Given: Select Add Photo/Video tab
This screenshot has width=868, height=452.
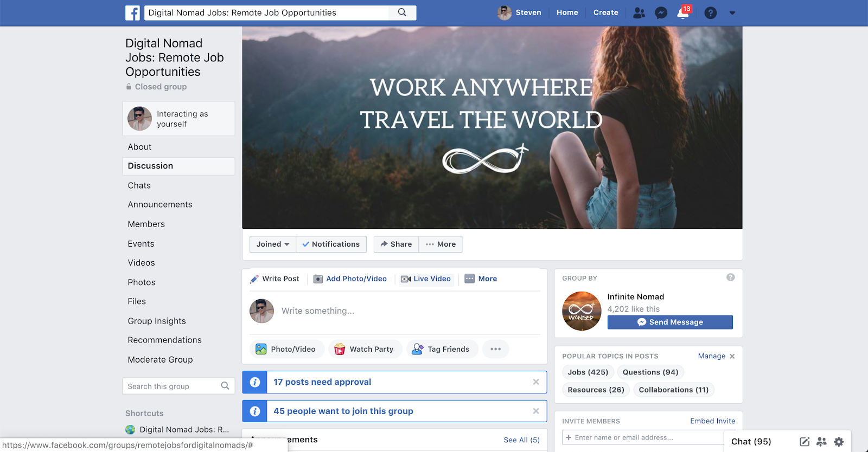Looking at the screenshot, I should 350,279.
